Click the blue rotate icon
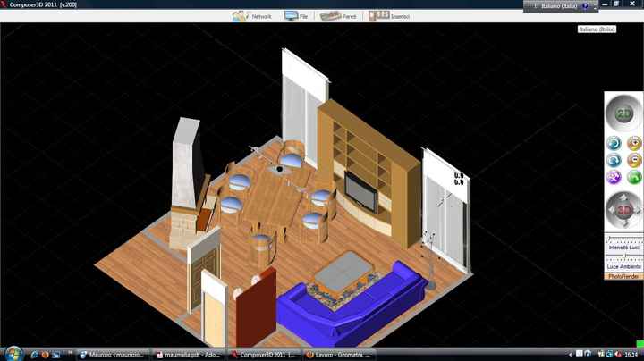The image size is (644, 361). [x=614, y=143]
